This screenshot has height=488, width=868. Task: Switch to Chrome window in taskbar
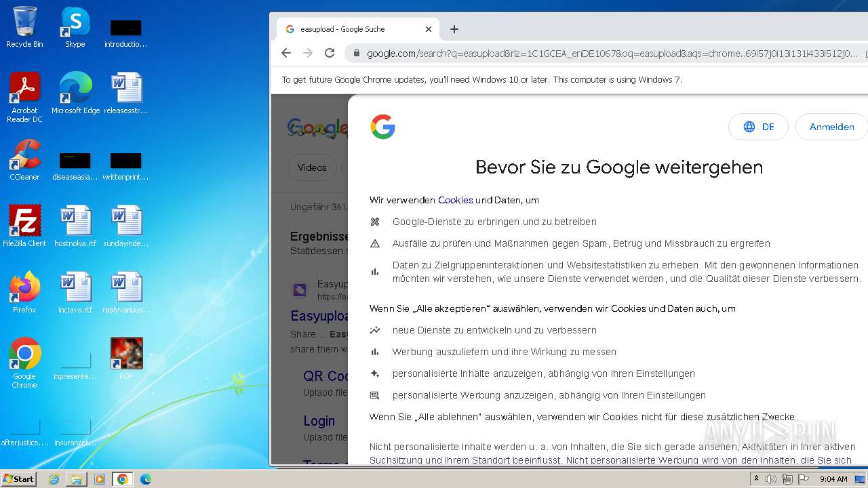(x=122, y=479)
